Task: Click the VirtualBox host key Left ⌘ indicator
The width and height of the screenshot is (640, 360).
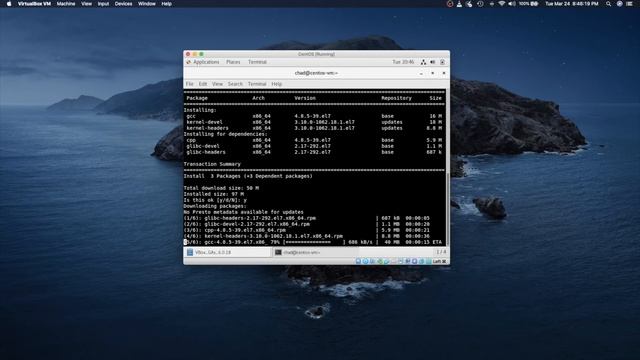Action: point(439,261)
